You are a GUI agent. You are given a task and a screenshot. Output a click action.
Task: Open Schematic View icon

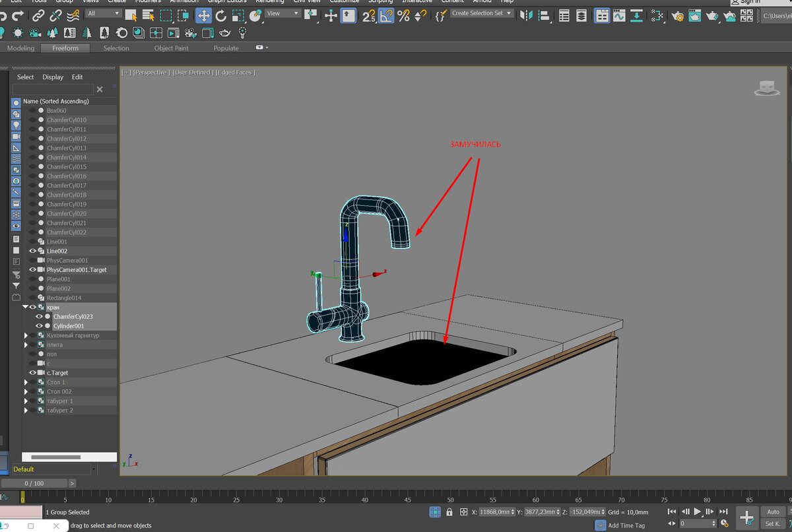[636, 15]
